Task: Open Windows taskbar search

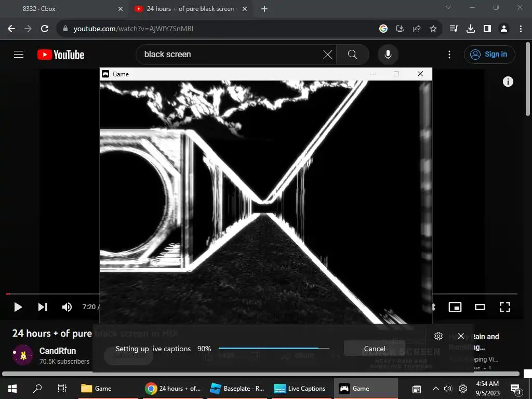Action: click(x=37, y=389)
